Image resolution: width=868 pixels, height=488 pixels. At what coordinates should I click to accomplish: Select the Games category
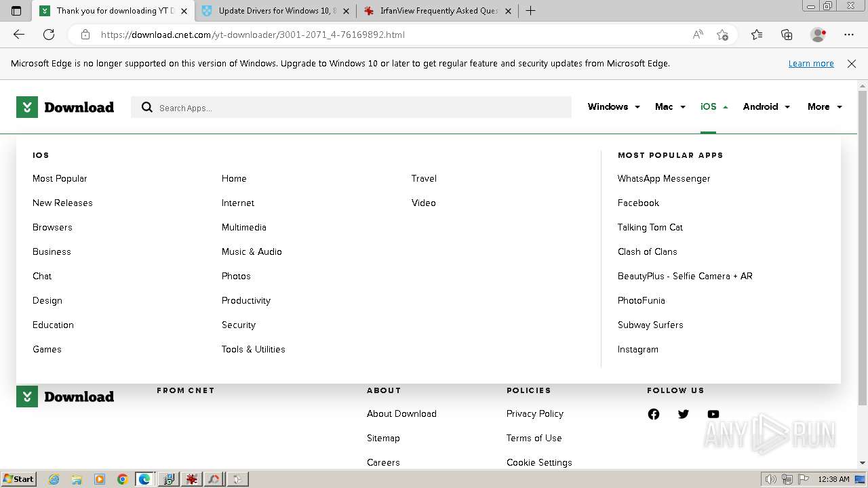tap(47, 349)
